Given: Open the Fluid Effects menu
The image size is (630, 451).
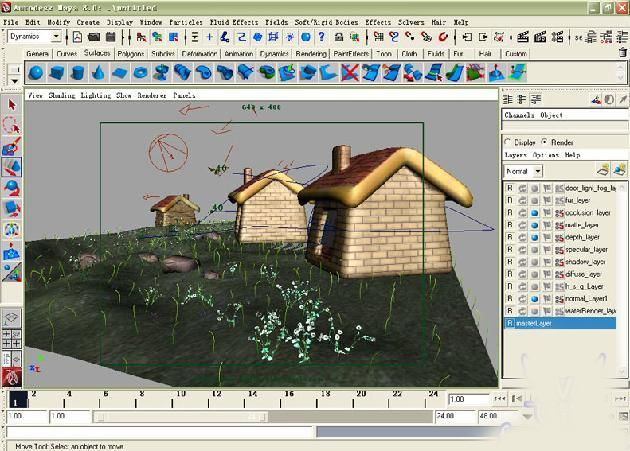Looking at the screenshot, I should [234, 22].
